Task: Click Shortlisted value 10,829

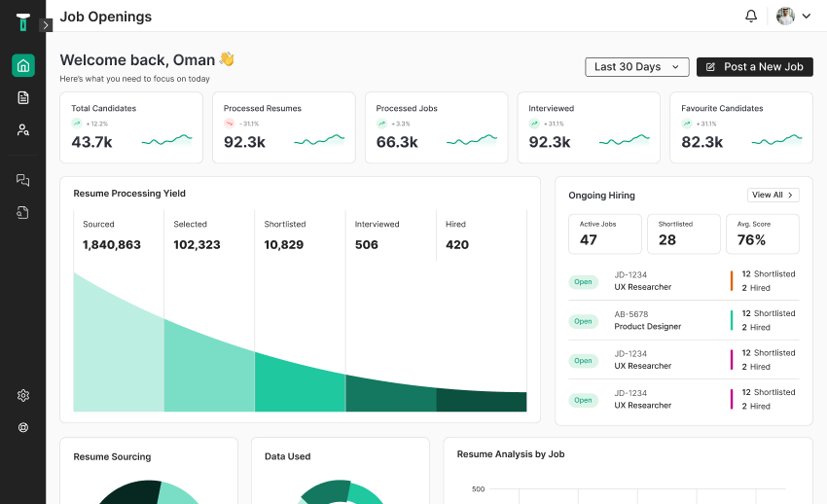Action: (284, 244)
